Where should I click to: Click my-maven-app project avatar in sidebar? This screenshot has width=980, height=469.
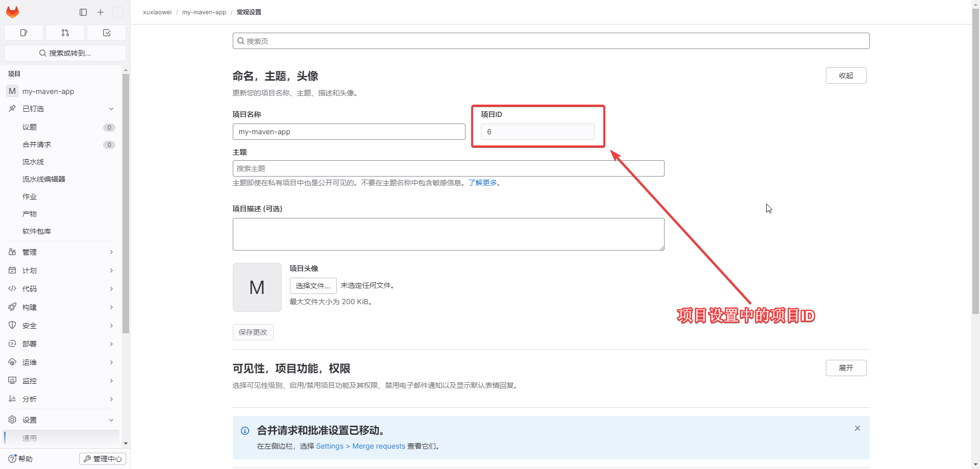pyautogui.click(x=12, y=91)
